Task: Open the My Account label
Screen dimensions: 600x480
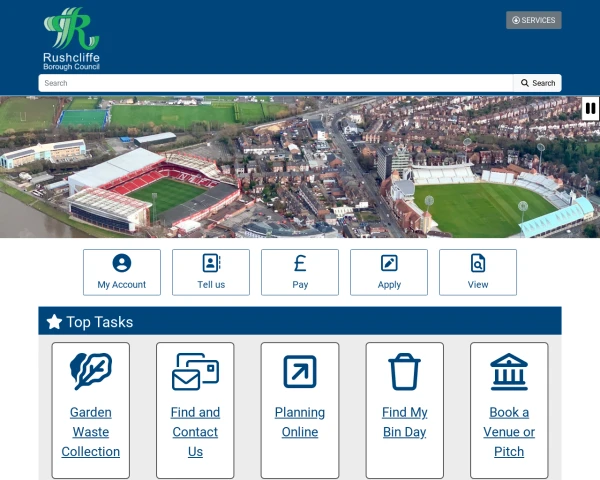Action: [122, 285]
